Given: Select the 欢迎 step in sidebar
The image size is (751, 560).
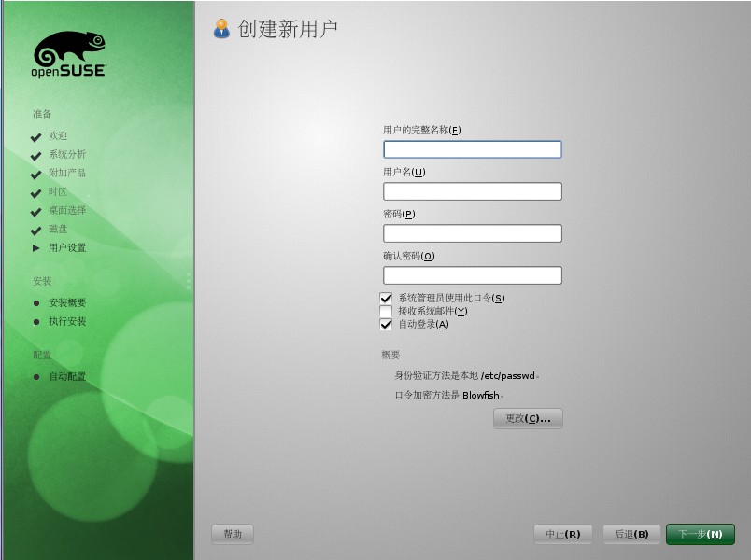Looking at the screenshot, I should pyautogui.click(x=58, y=136).
